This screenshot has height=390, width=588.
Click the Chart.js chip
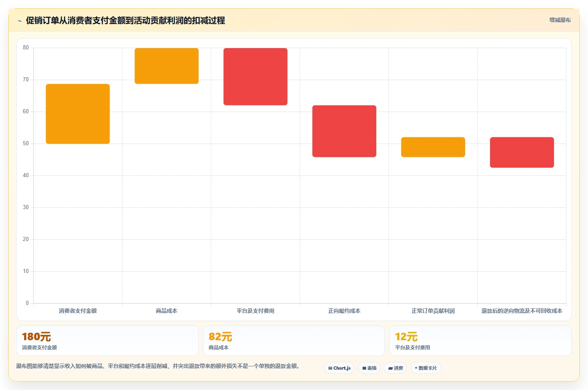click(x=339, y=368)
